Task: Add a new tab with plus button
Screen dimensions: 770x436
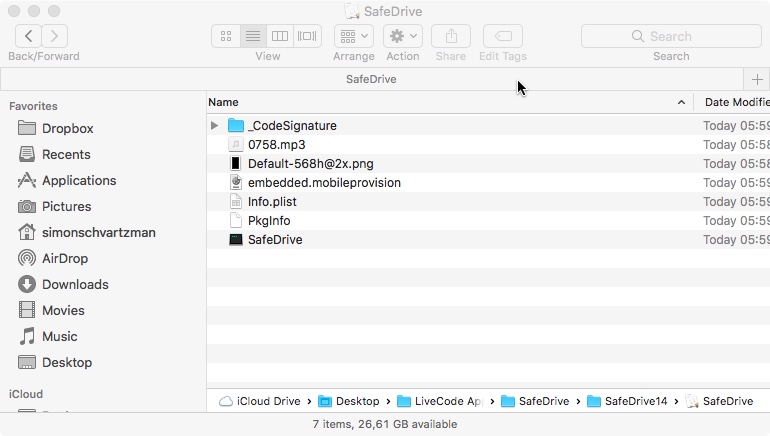Action: click(x=756, y=79)
